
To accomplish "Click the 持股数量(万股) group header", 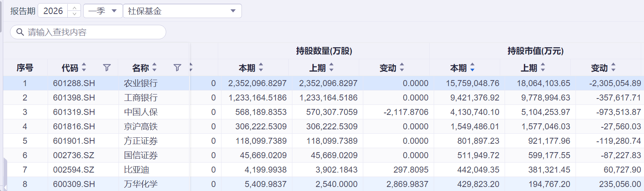I will (324, 51).
